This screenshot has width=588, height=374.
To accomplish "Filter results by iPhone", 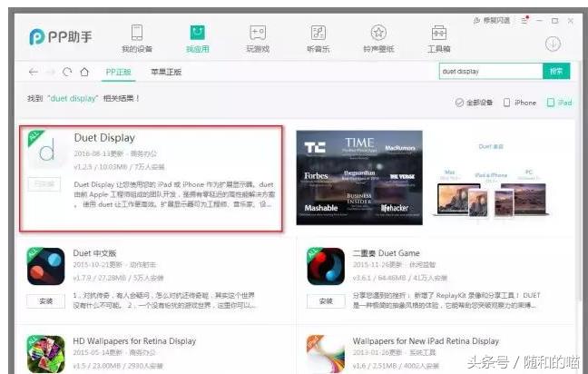I will (x=519, y=103).
